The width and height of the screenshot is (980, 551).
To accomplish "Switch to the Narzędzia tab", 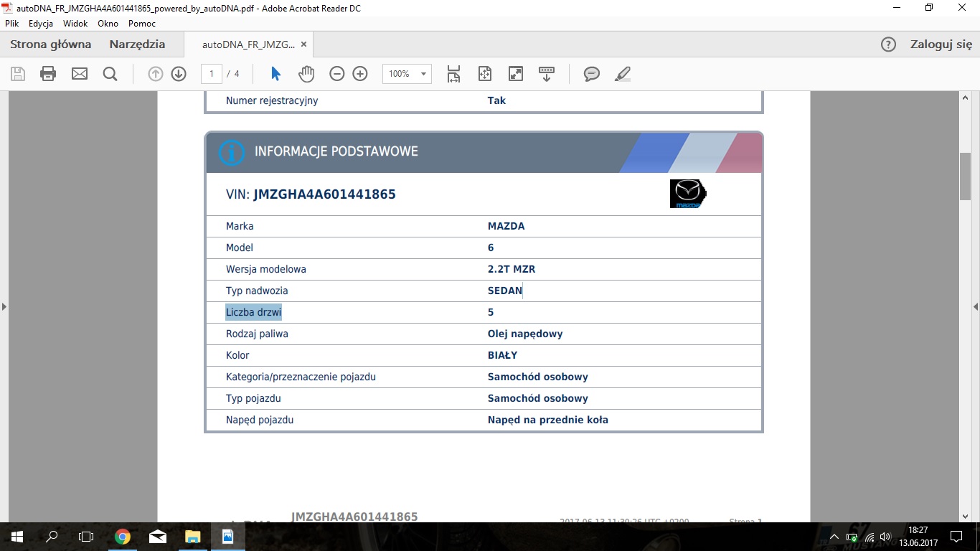I will click(137, 44).
